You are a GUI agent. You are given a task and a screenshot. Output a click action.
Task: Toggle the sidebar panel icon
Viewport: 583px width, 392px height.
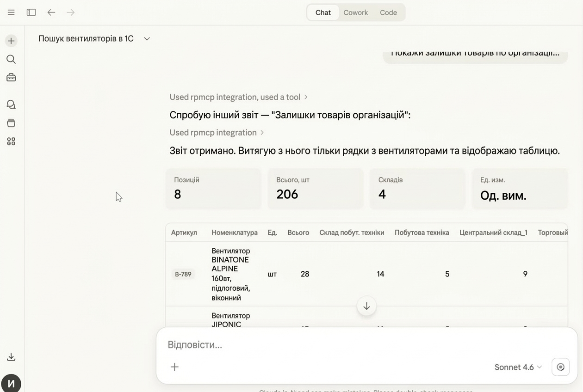click(x=31, y=12)
